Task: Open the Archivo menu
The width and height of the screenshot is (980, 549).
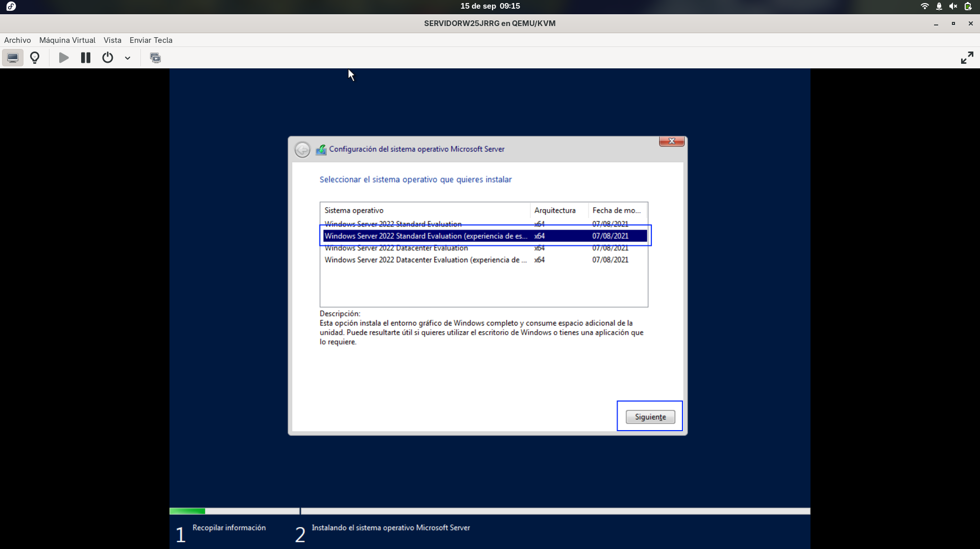Action: pyautogui.click(x=17, y=40)
